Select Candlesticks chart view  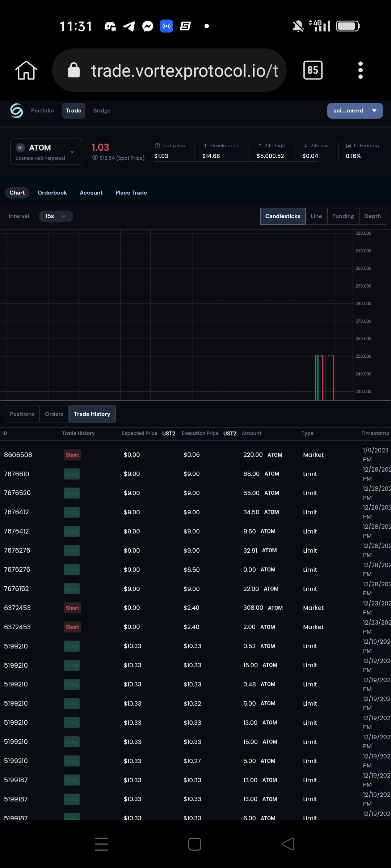click(283, 216)
